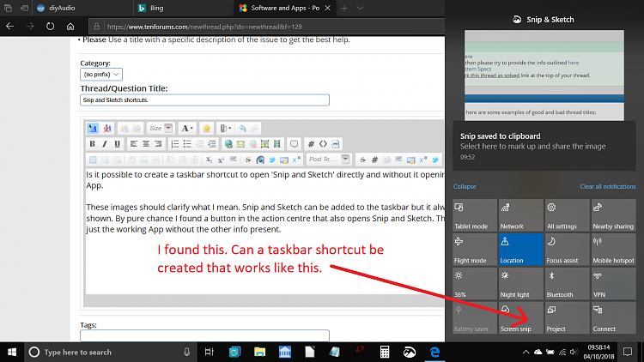Toggle Flight mode tile
This screenshot has height=362, width=644.
coord(475,249)
